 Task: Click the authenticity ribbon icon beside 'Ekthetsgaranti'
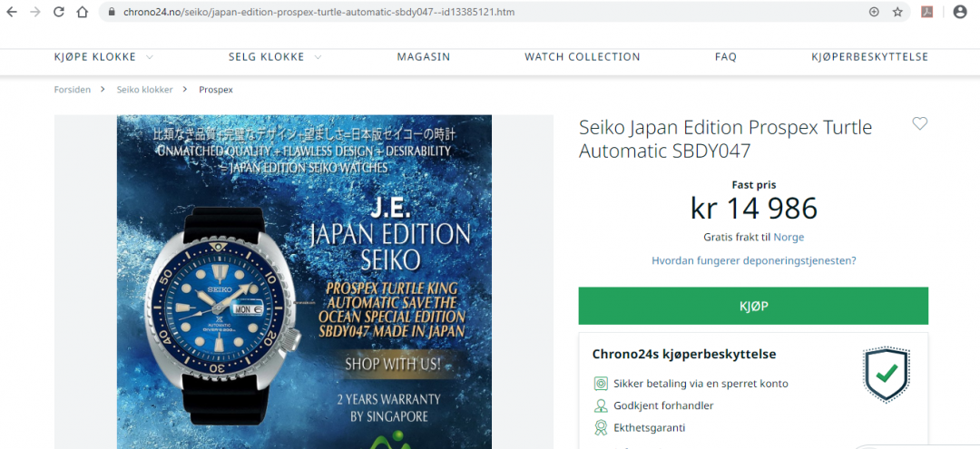tap(601, 428)
